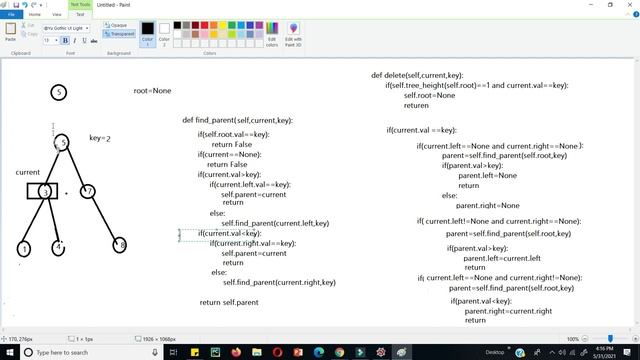Open PowerPoint from taskbar
This screenshot has height=360, width=640.
(298, 352)
